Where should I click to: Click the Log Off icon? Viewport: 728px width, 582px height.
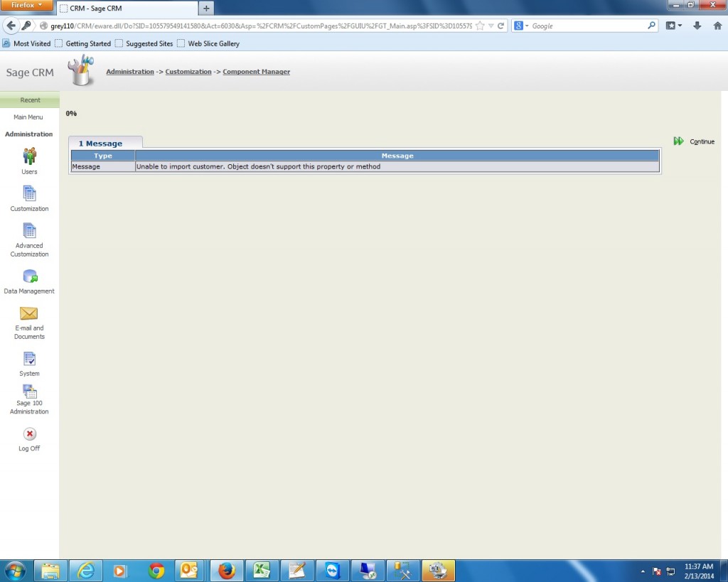[29, 434]
